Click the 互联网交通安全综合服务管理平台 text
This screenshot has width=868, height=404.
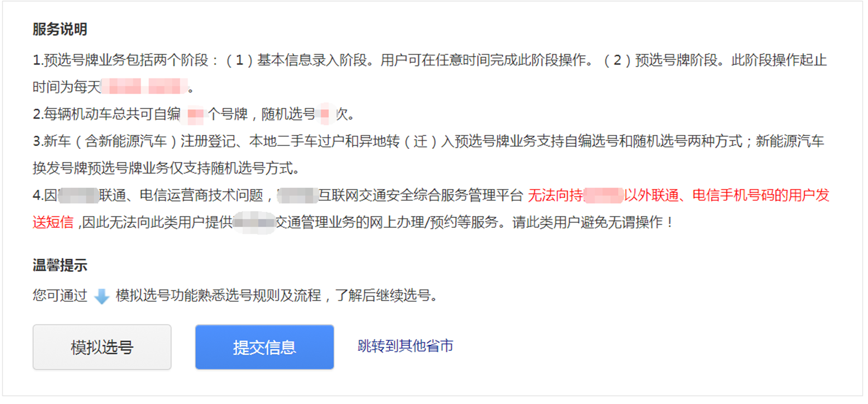pyautogui.click(x=420, y=196)
